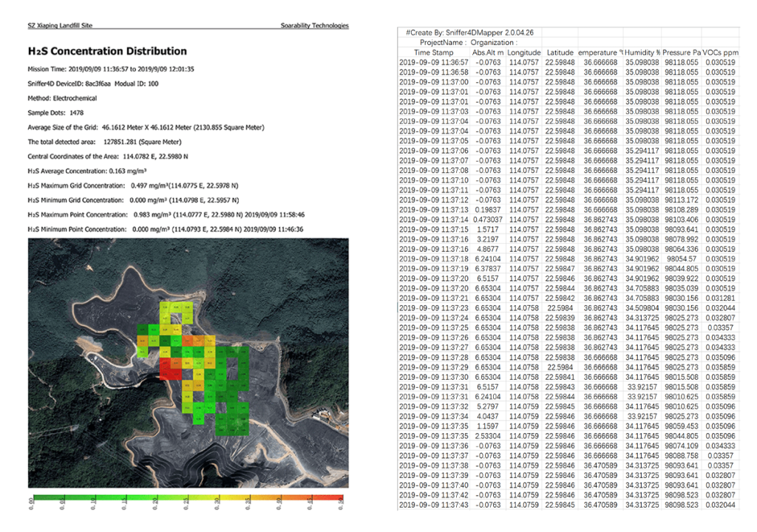Select altitude value 3.2197

click(488, 239)
